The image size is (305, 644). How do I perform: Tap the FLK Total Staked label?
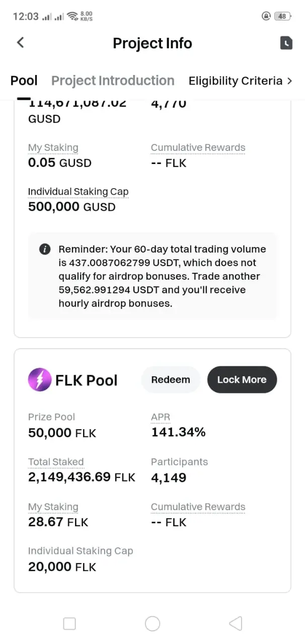tap(56, 462)
